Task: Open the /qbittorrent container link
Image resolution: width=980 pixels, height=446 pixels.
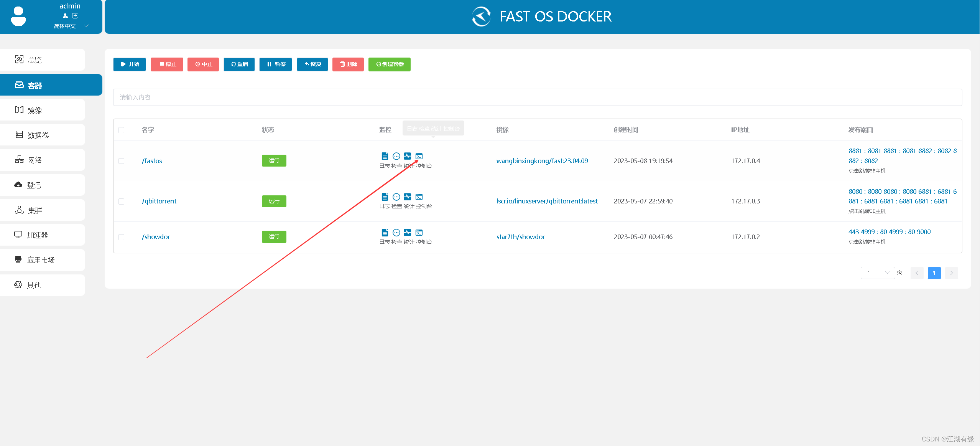Action: pos(159,201)
